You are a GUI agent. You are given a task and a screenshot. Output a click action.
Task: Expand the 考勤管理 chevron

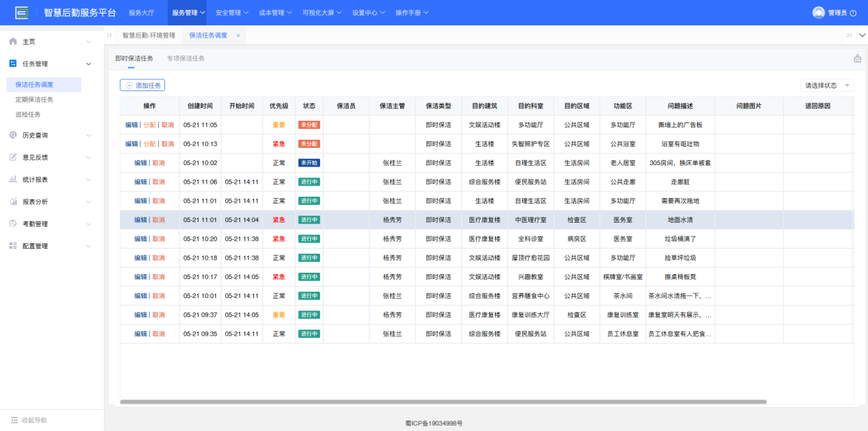click(88, 223)
